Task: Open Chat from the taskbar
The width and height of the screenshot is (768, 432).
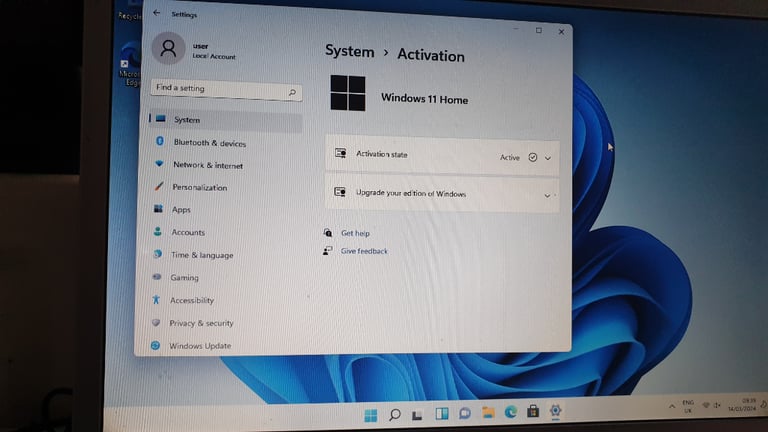Action: [x=465, y=413]
